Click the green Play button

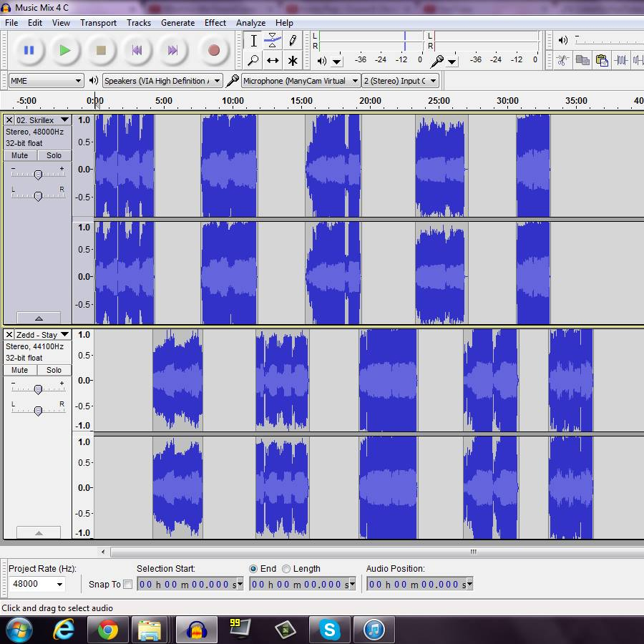pyautogui.click(x=65, y=50)
